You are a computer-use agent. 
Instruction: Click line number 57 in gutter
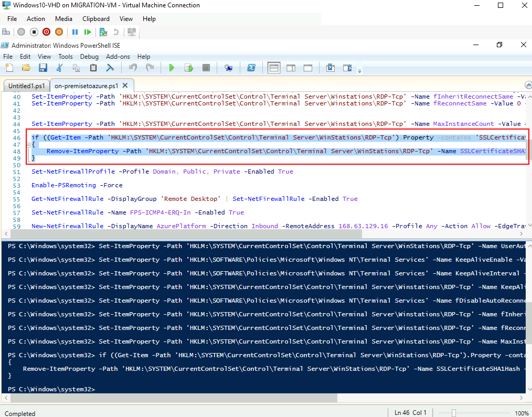16,213
